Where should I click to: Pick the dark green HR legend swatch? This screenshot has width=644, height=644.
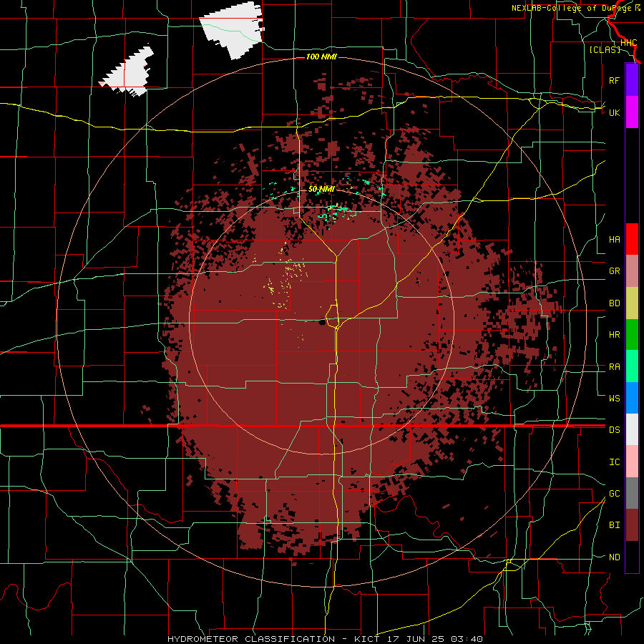(632, 335)
